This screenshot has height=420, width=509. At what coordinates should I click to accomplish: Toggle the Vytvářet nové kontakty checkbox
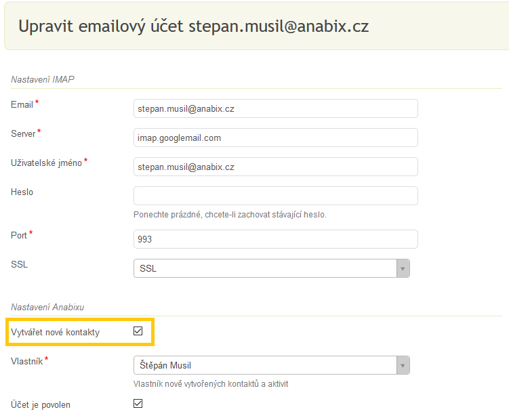(x=138, y=331)
